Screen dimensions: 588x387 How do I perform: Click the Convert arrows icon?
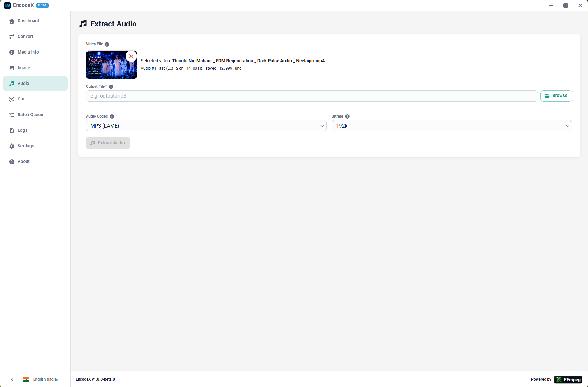tap(12, 37)
